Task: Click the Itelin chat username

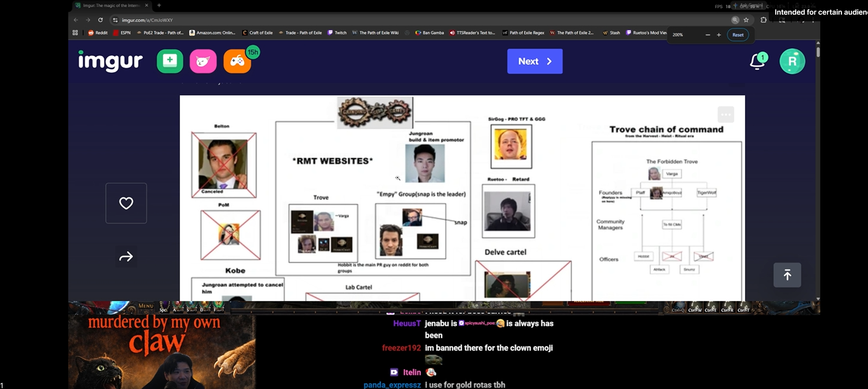Action: tap(412, 372)
